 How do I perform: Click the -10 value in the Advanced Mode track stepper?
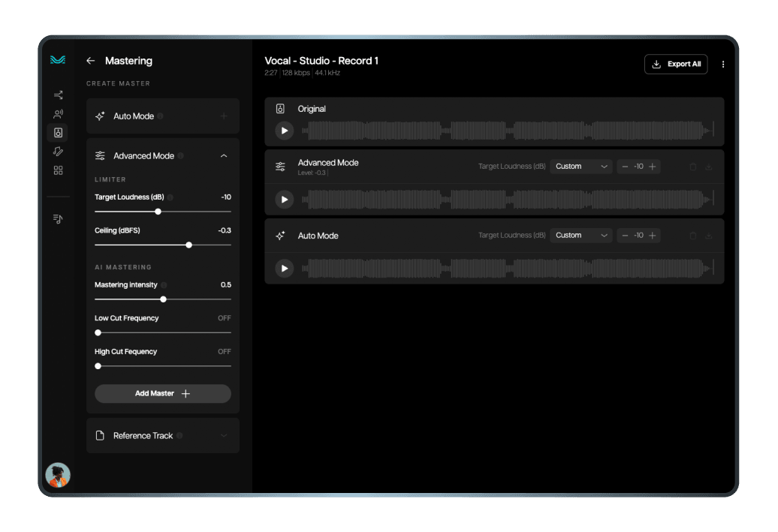(638, 167)
